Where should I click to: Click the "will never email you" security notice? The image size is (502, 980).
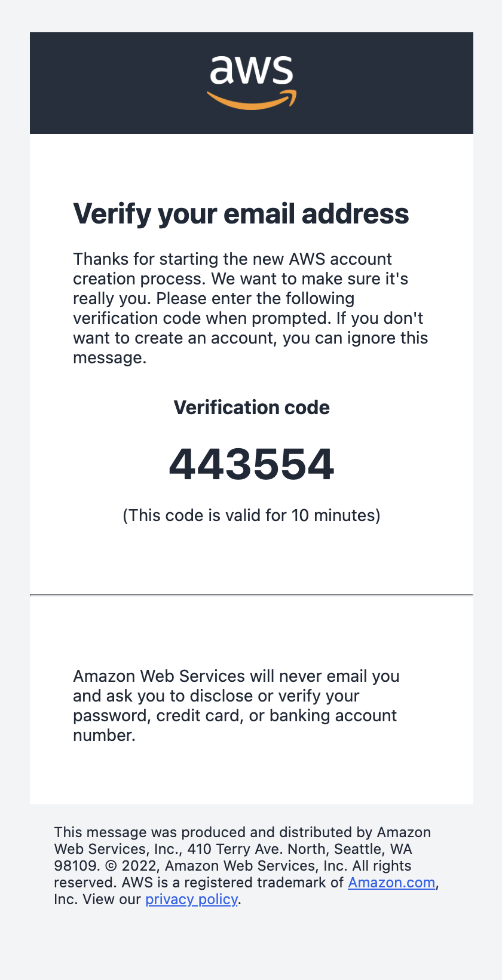coord(236,676)
